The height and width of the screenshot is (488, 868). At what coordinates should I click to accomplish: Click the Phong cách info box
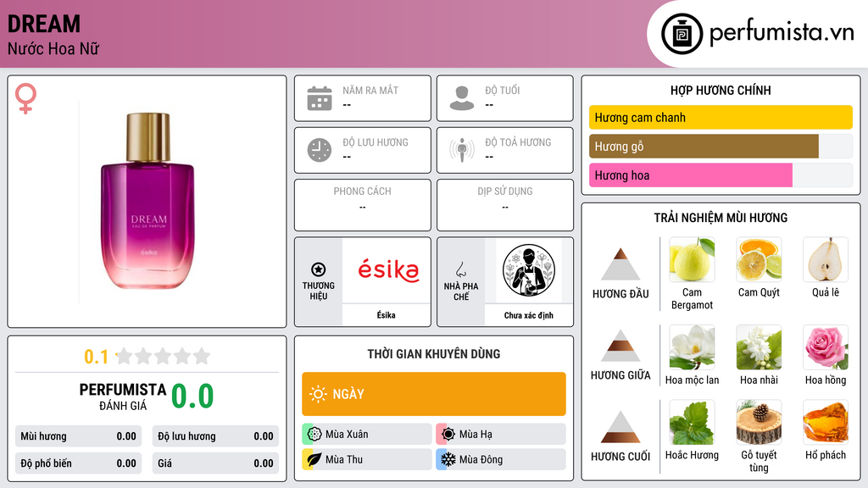tap(363, 205)
